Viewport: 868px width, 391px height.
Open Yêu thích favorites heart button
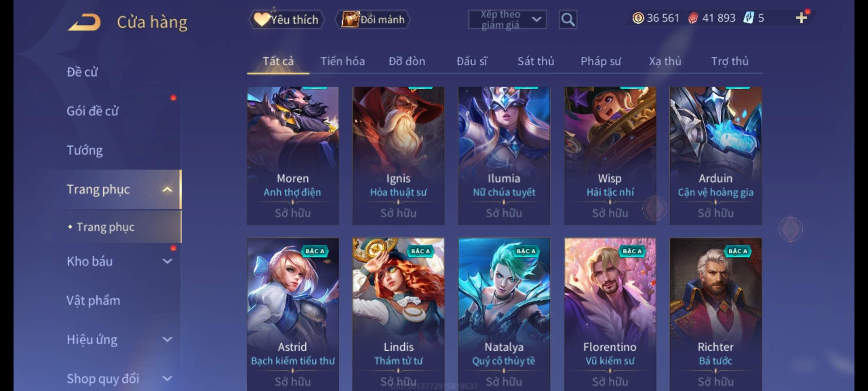click(286, 20)
